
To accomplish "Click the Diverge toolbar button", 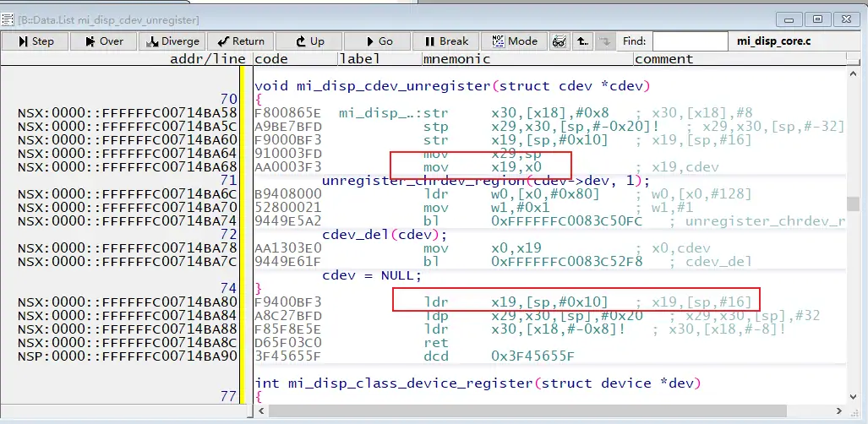I will pyautogui.click(x=172, y=41).
